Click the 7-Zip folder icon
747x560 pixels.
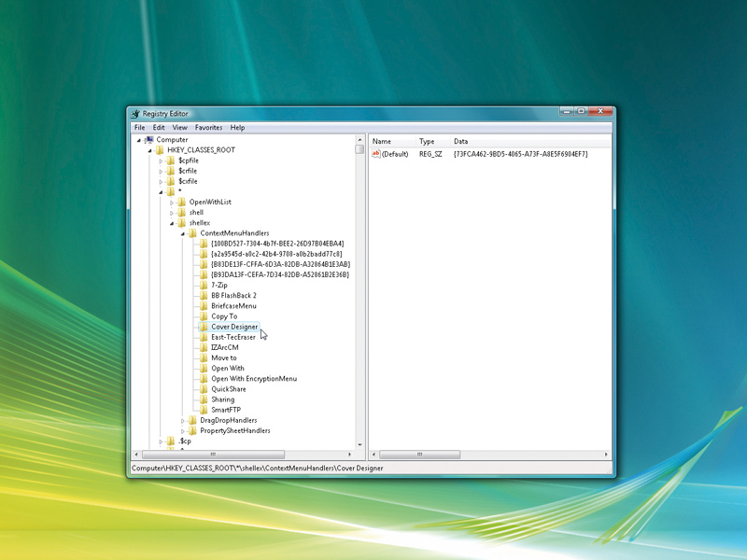coord(204,286)
